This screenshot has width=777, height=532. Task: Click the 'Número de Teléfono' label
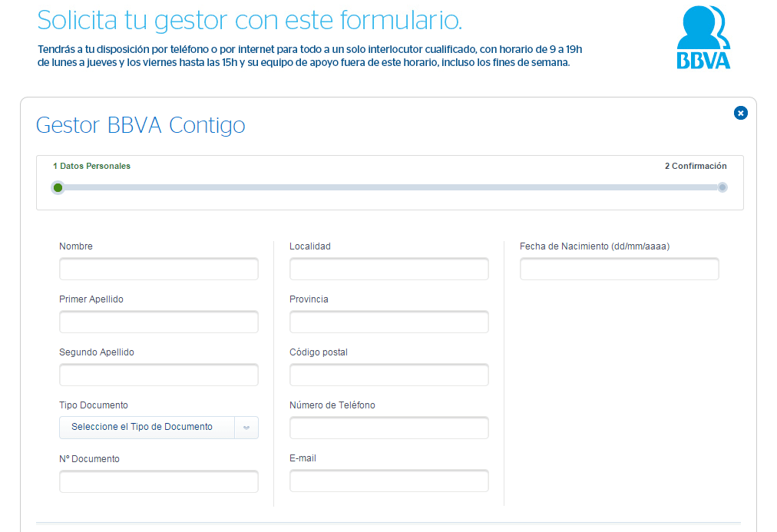(x=332, y=405)
